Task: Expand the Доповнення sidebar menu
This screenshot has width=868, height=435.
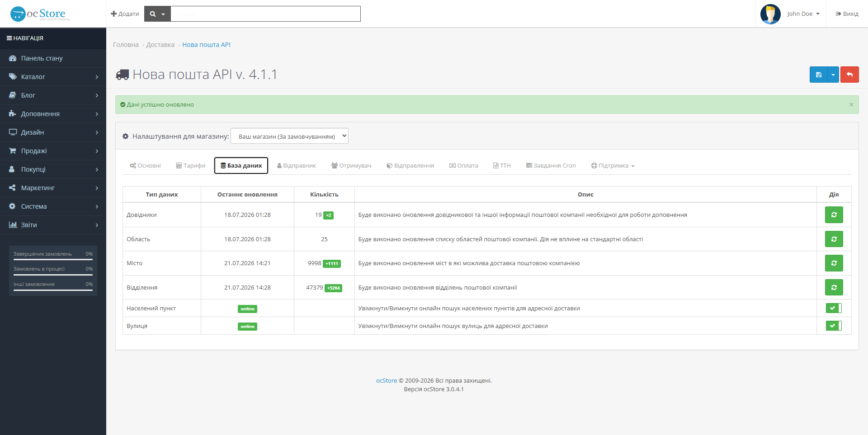Action: point(53,114)
